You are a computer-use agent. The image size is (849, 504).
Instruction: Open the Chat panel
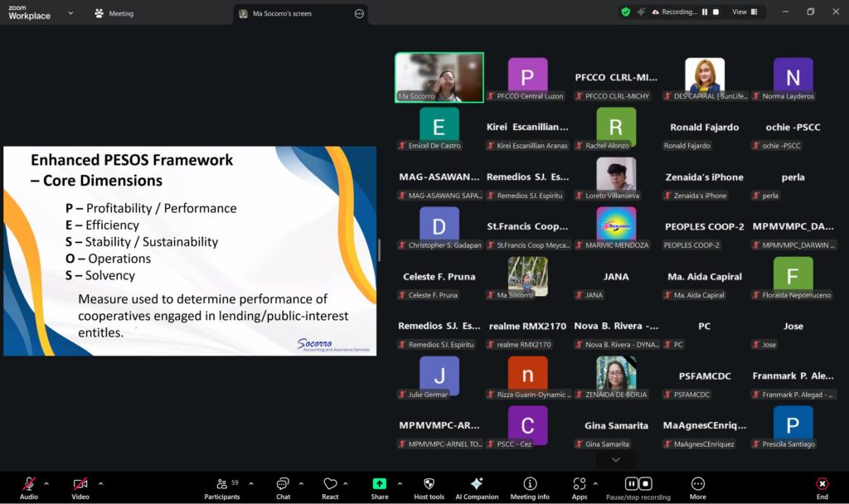tap(283, 485)
